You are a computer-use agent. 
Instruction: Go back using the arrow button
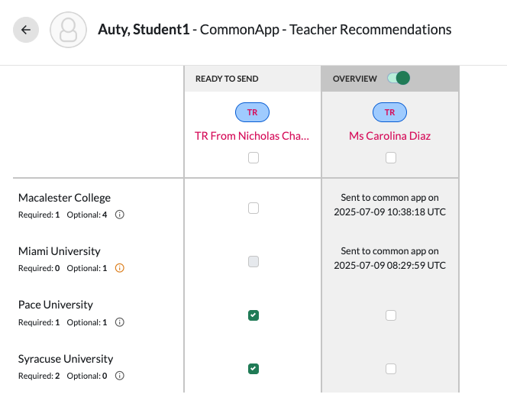pyautogui.click(x=26, y=30)
